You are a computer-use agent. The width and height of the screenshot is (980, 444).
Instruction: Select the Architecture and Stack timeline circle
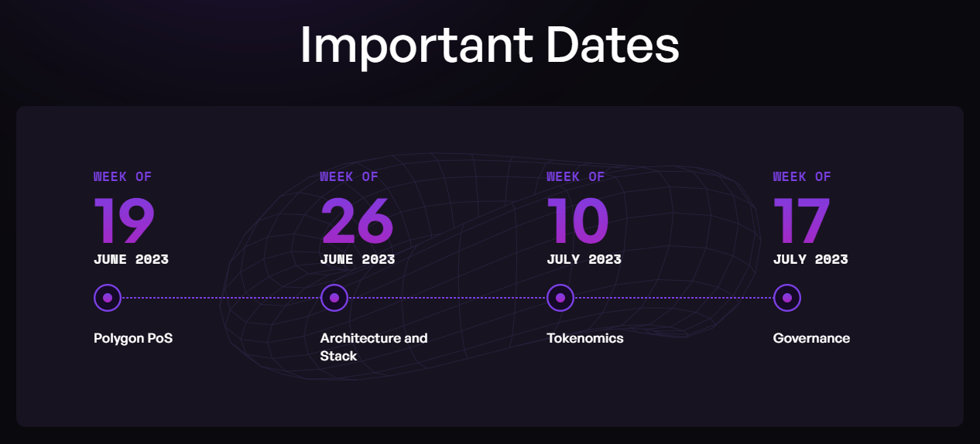pos(334,297)
